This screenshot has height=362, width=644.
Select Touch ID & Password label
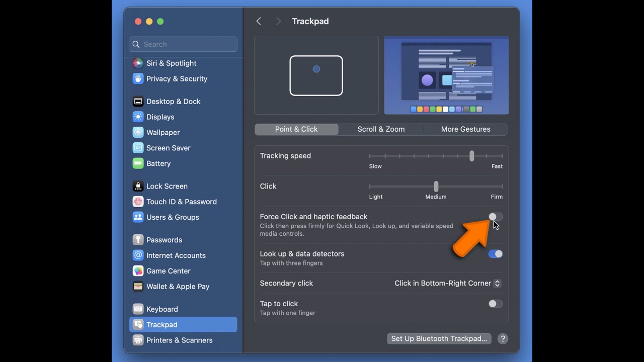coord(182,202)
